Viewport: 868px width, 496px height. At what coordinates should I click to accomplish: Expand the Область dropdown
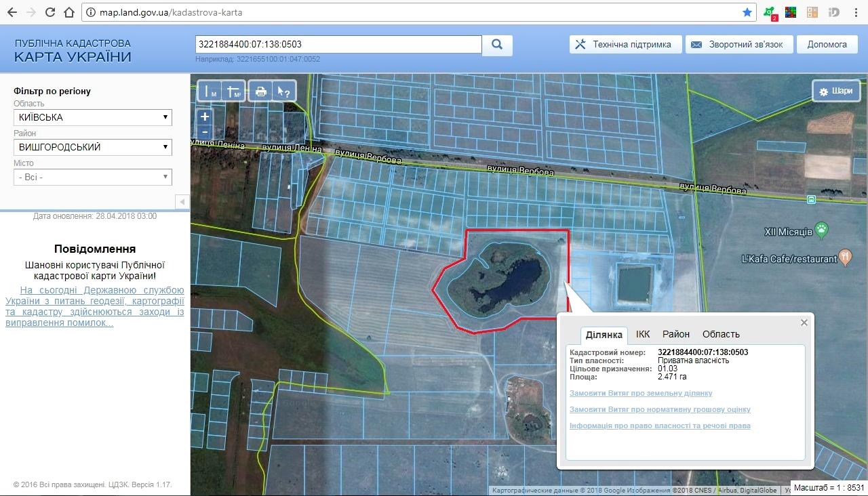tap(92, 117)
